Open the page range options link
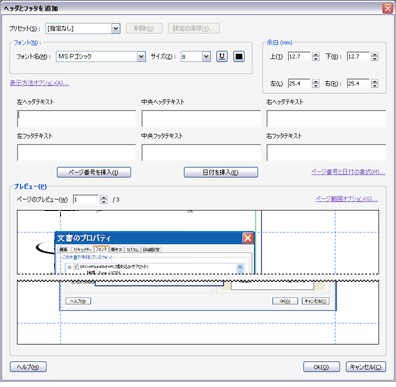396x387 pixels. (347, 199)
